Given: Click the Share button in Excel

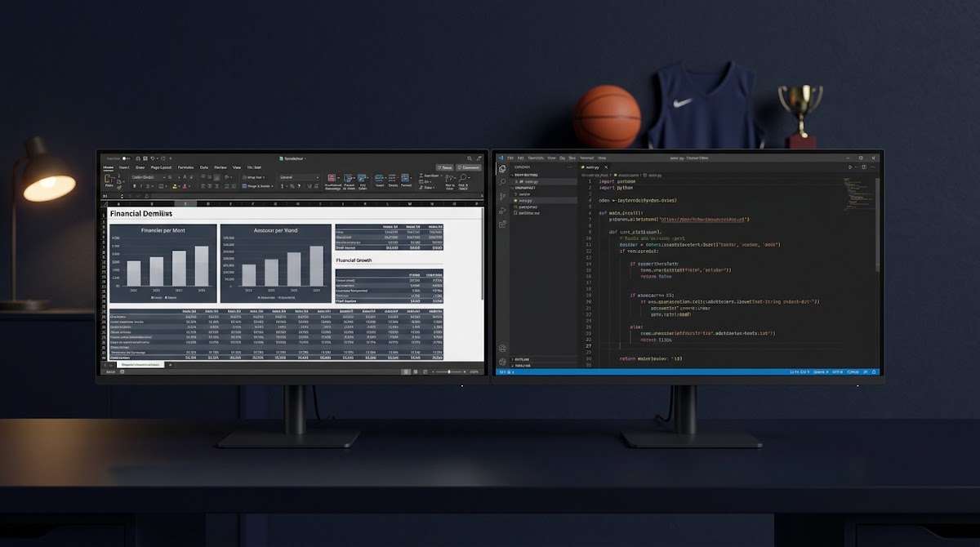Looking at the screenshot, I should click(445, 167).
